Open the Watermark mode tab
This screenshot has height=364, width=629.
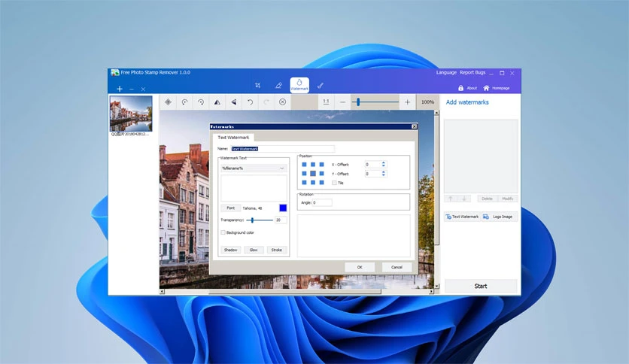pyautogui.click(x=299, y=85)
